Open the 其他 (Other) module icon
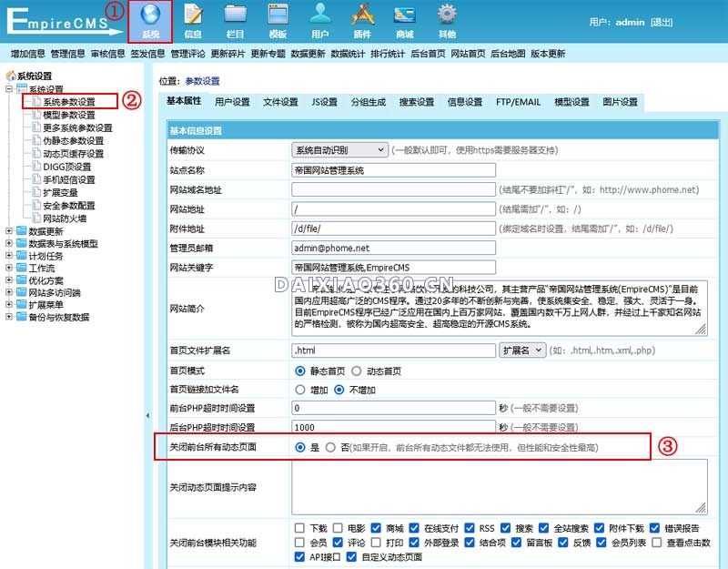The image size is (728, 569). (x=446, y=18)
